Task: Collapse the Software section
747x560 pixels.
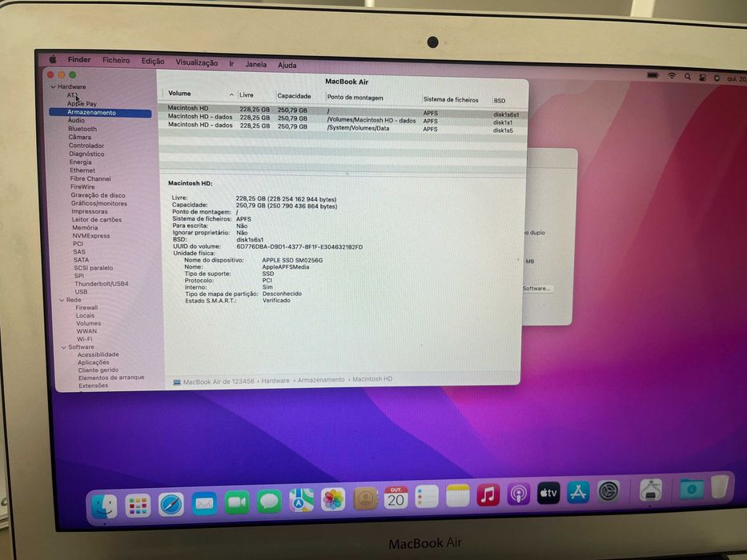Action: point(64,347)
